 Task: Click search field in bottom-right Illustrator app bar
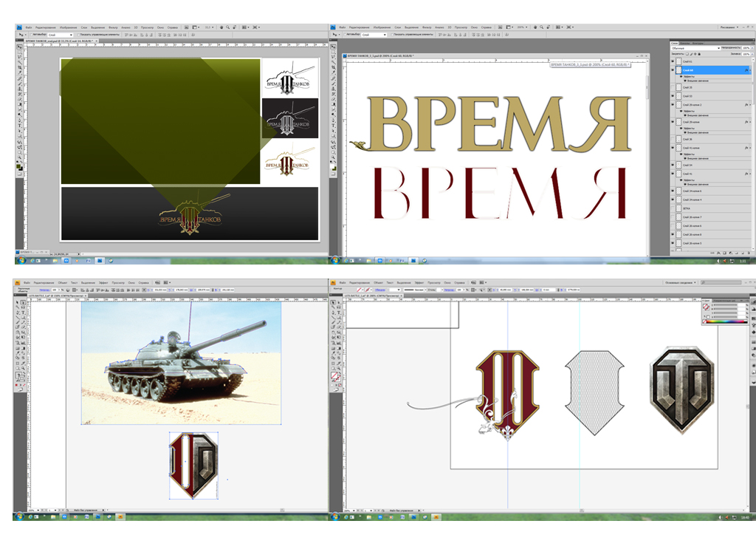pos(721,282)
